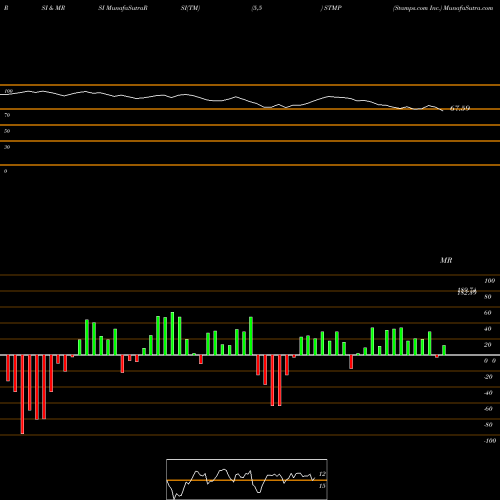Click the 40 label on the MR axis

click(x=488, y=329)
